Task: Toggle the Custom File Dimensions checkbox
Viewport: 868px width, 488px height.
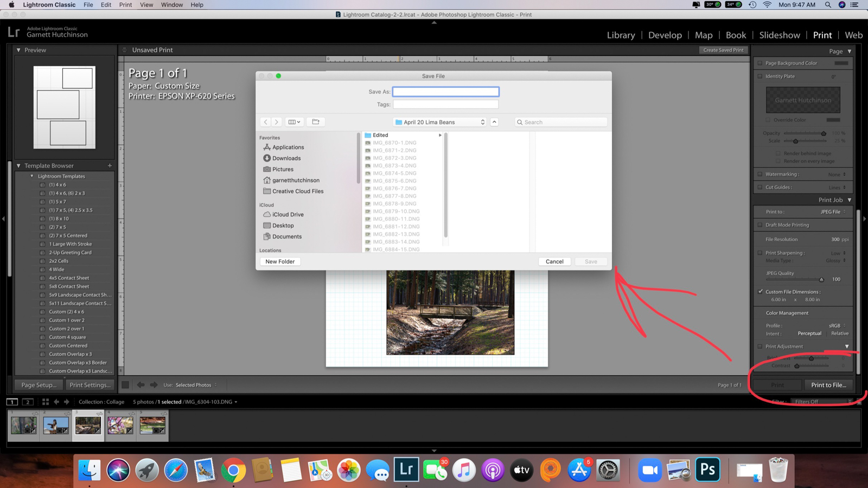Action: pyautogui.click(x=761, y=291)
